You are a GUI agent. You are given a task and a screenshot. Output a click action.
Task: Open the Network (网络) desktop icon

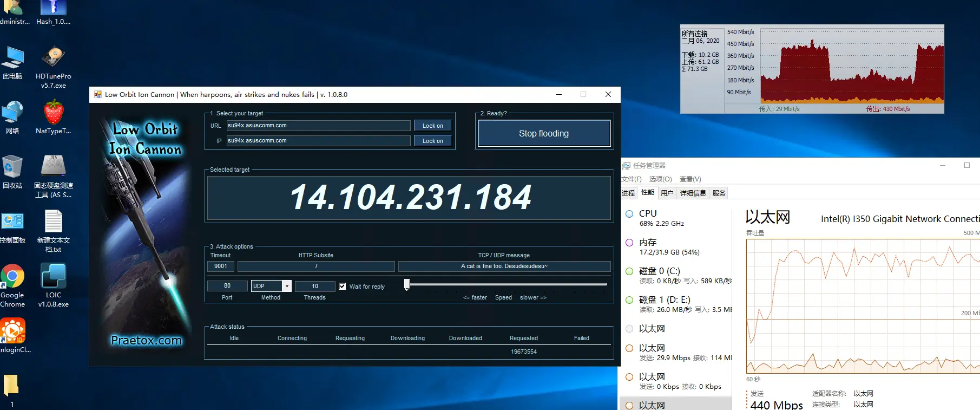point(12,118)
